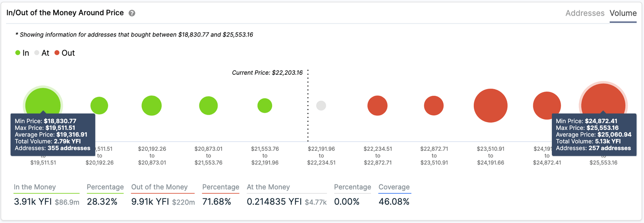Select the Volume tab

[623, 13]
